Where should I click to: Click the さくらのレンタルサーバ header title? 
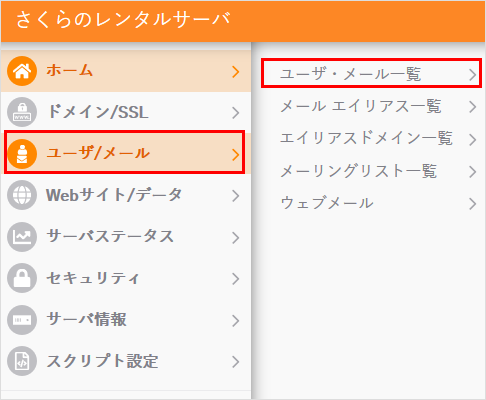(123, 19)
